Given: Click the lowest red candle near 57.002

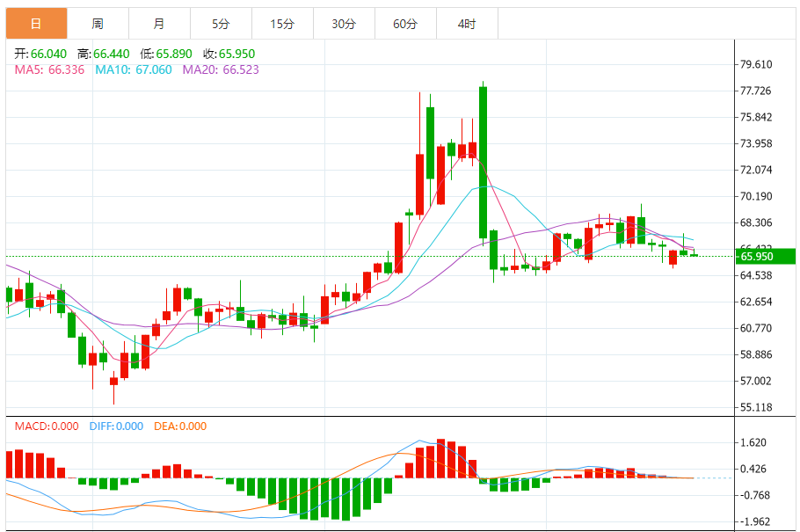Looking at the screenshot, I should [x=113, y=382].
